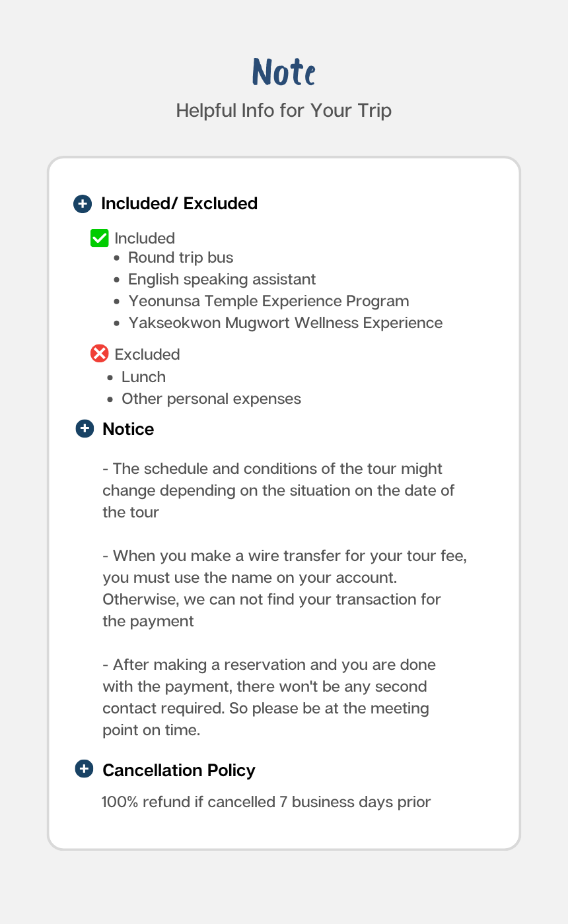The height and width of the screenshot is (924, 568).
Task: Click the 100% refund policy text
Action: coord(266,803)
